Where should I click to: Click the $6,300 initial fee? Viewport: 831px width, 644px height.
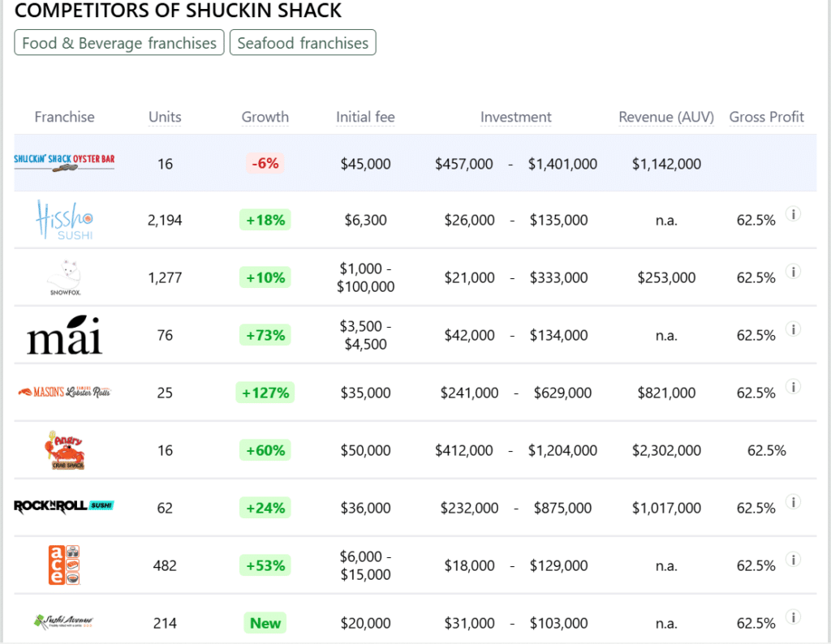click(x=365, y=220)
